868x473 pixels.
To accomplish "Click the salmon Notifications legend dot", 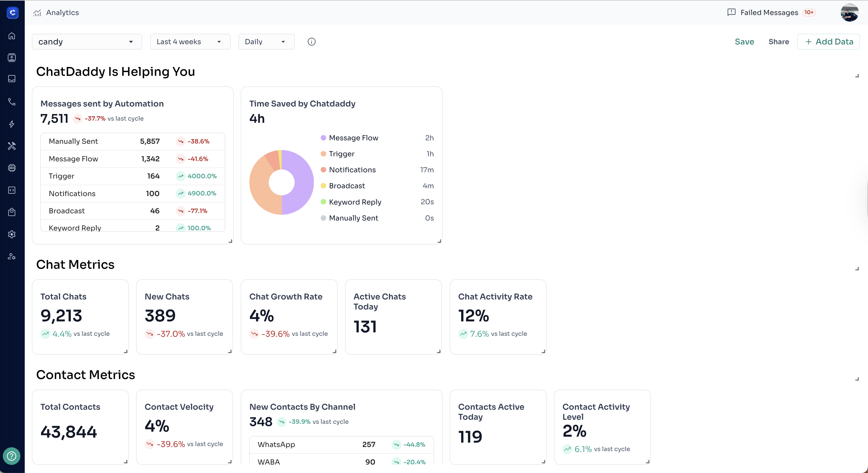I will tap(323, 170).
